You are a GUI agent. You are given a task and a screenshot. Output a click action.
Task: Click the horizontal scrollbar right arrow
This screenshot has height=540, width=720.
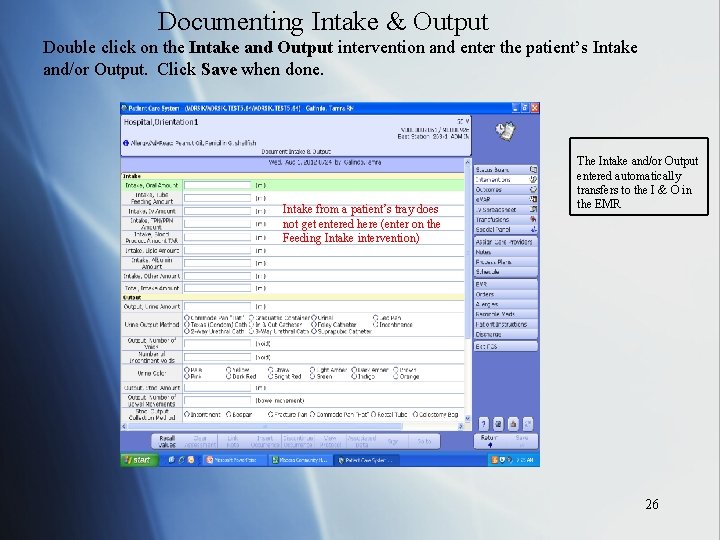pyautogui.click(x=461, y=427)
